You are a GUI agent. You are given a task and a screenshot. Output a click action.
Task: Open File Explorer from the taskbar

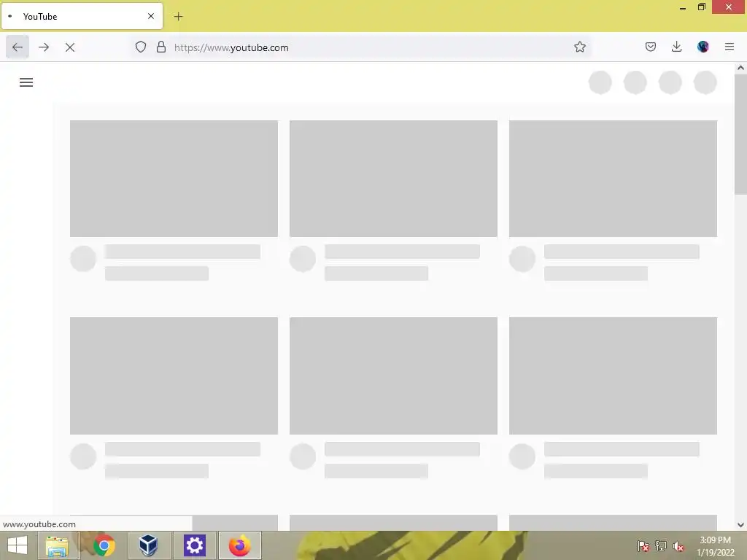(x=57, y=545)
